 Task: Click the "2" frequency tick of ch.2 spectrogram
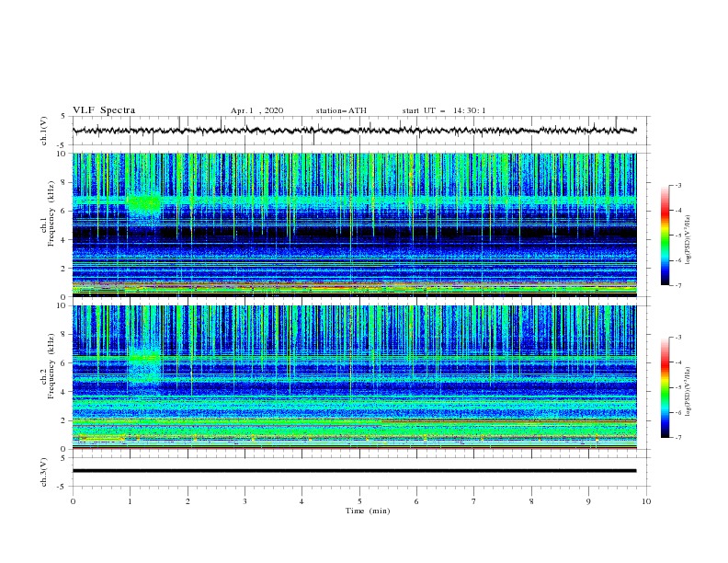pyautogui.click(x=65, y=420)
